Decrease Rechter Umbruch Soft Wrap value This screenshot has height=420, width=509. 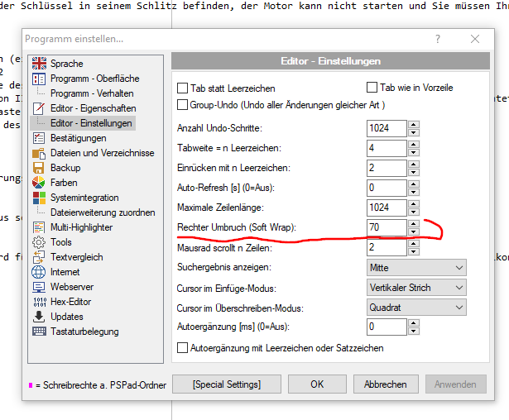point(414,231)
